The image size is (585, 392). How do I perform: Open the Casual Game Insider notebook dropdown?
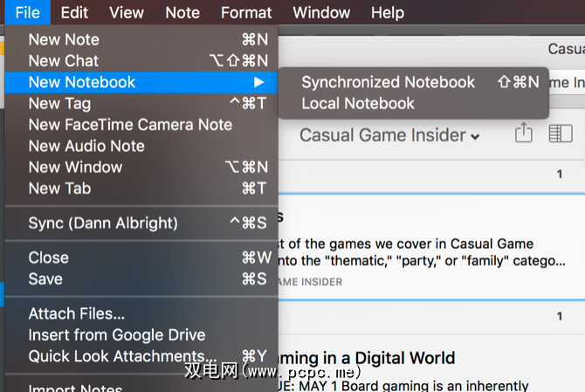[x=389, y=135]
